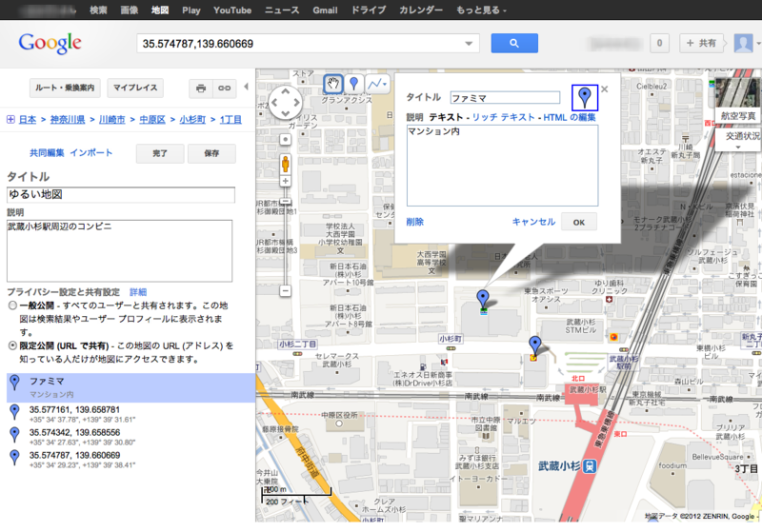Open YouTube in the top bar
762x532 pixels.
(x=232, y=10)
